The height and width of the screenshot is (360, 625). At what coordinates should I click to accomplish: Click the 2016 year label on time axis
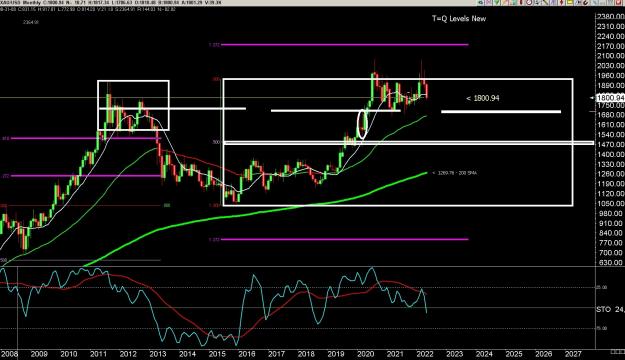coord(247,354)
